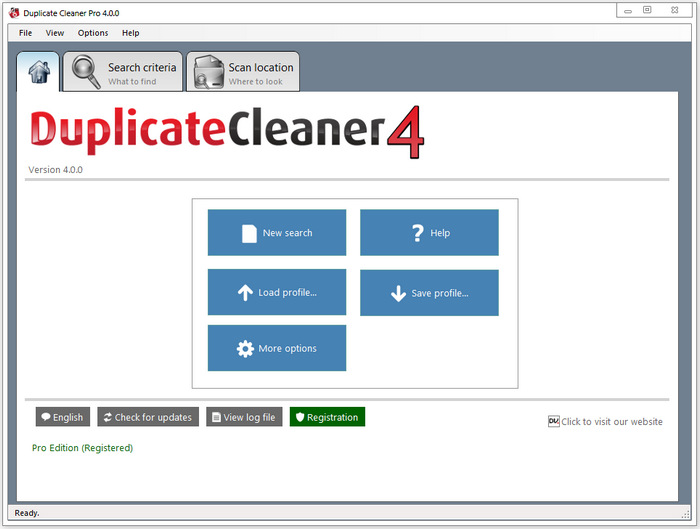Viewport: 700px width, 529px height.
Task: Open the File menu
Action: tap(25, 33)
